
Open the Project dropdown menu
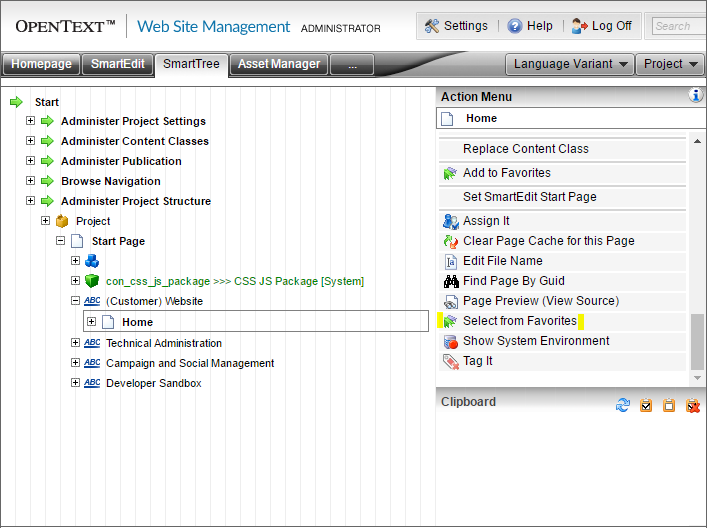coord(670,64)
